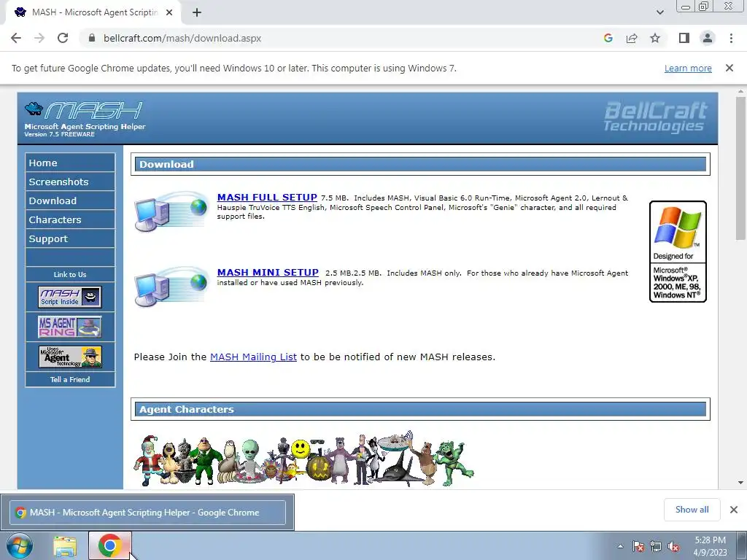747x560 pixels.
Task: Open Support in sidebar menu
Action: coord(70,239)
